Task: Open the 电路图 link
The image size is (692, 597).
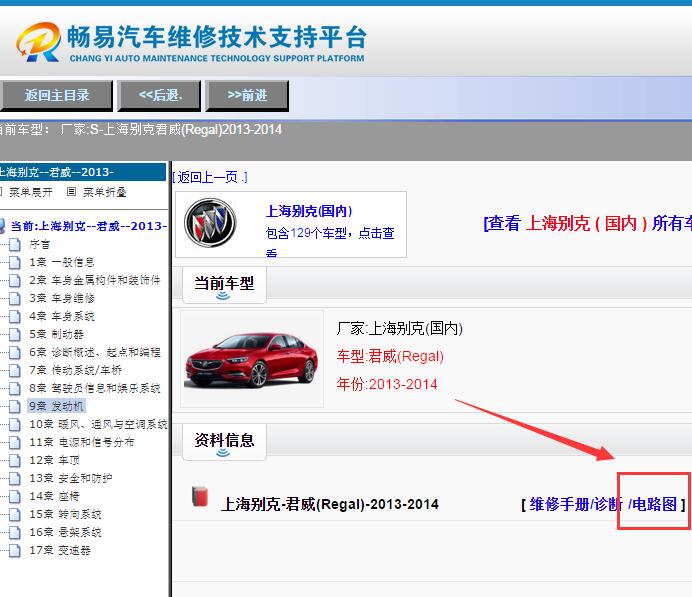Action: [655, 504]
